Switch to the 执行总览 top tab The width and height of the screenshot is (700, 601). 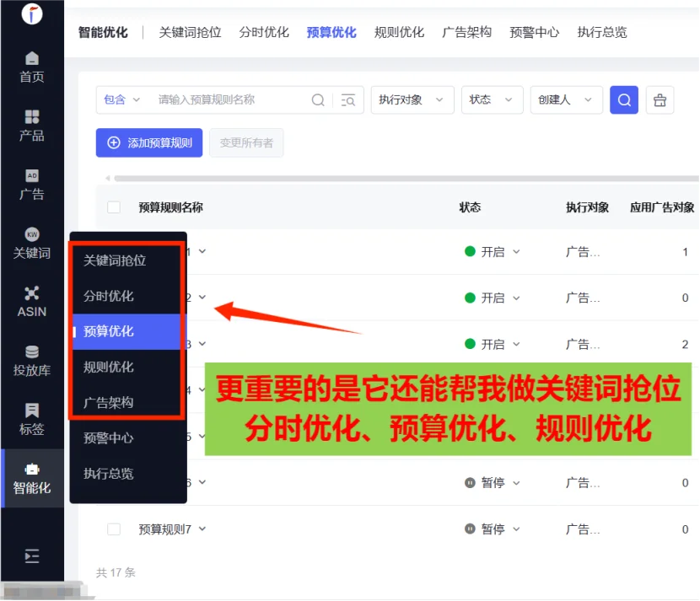pyautogui.click(x=602, y=32)
